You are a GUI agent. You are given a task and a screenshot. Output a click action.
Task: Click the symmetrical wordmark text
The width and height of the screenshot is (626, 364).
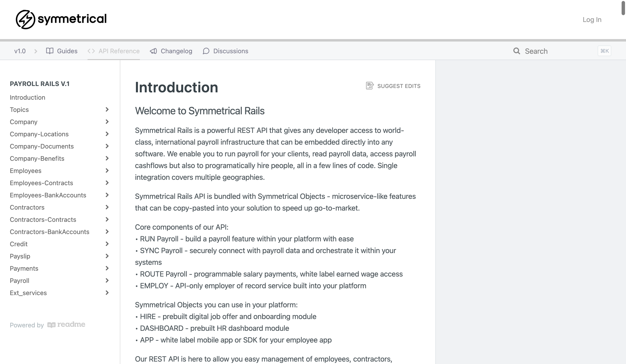(72, 19)
